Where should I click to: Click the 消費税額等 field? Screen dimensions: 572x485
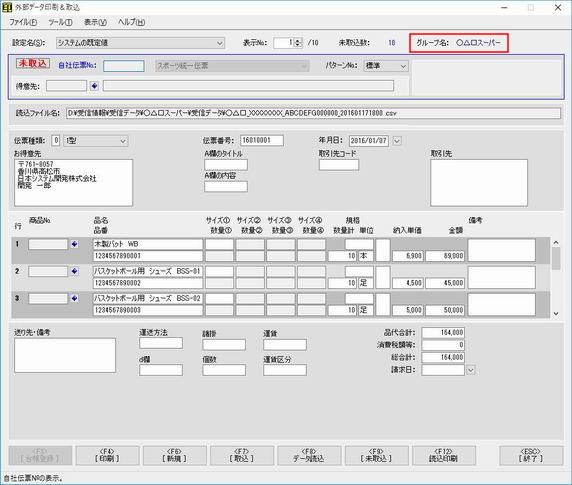pos(443,345)
